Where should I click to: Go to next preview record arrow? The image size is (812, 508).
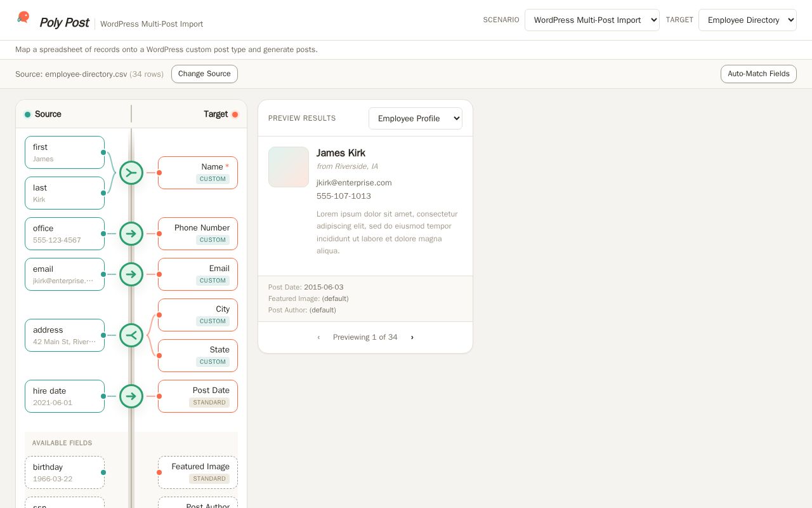point(412,337)
